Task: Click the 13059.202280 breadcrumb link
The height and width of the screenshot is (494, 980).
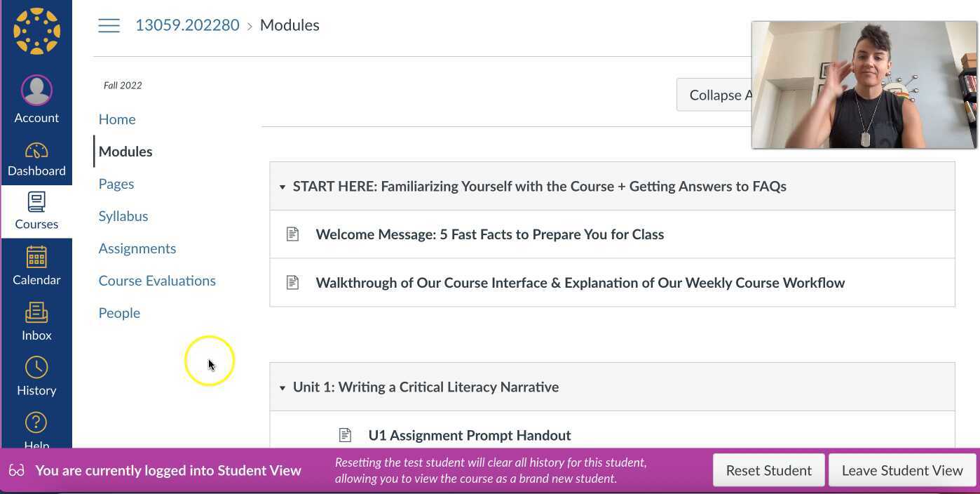Action: pyautogui.click(x=187, y=25)
